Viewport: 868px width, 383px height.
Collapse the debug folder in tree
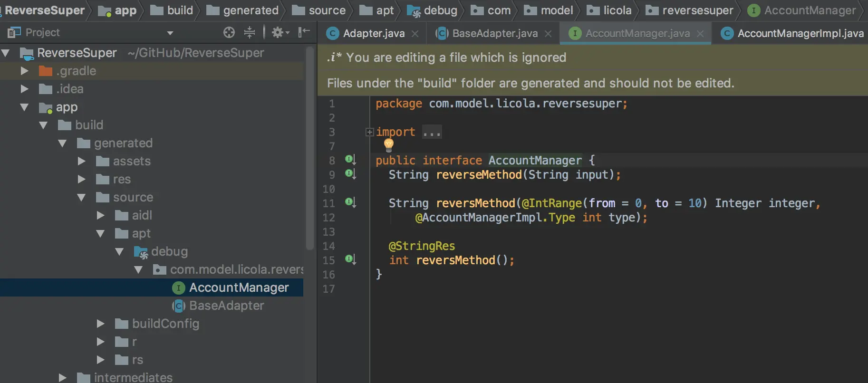[x=120, y=251]
